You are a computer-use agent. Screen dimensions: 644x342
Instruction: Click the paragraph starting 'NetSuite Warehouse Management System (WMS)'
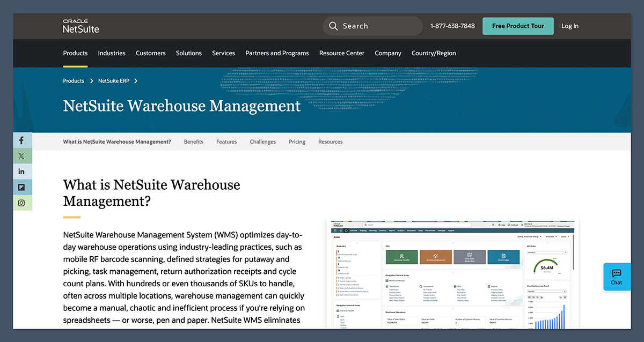pyautogui.click(x=184, y=278)
